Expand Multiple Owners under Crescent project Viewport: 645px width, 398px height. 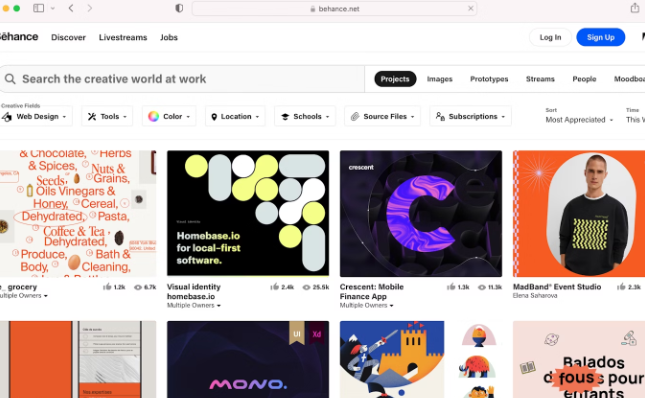(x=367, y=305)
